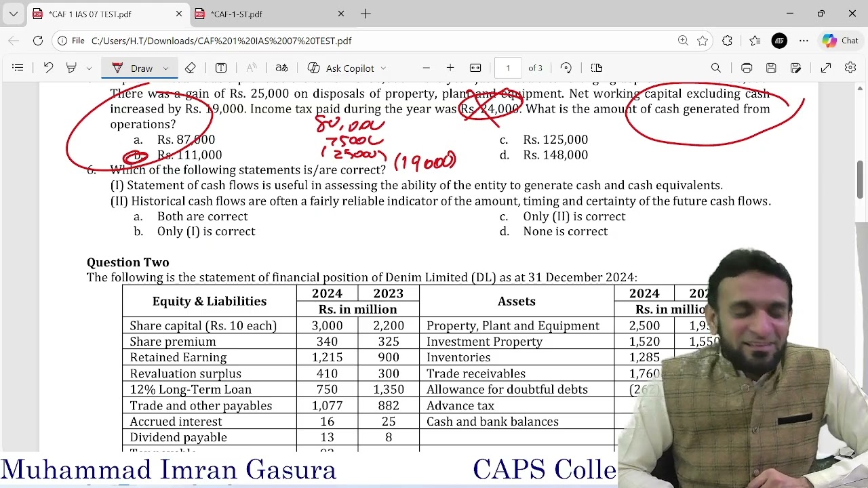This screenshot has height=488, width=868.
Task: Add this page to favorites
Action: click(x=703, y=41)
